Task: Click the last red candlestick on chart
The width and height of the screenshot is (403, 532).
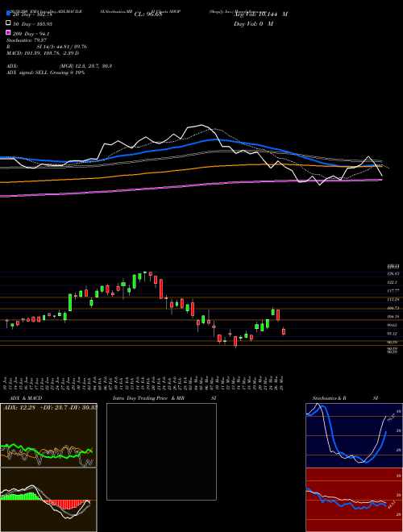Action: click(x=284, y=331)
